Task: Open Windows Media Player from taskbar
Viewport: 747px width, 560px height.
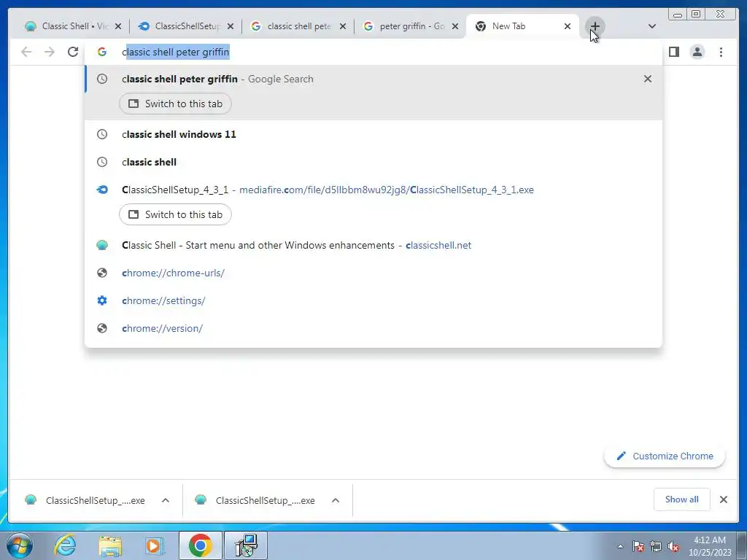Action: (155, 545)
